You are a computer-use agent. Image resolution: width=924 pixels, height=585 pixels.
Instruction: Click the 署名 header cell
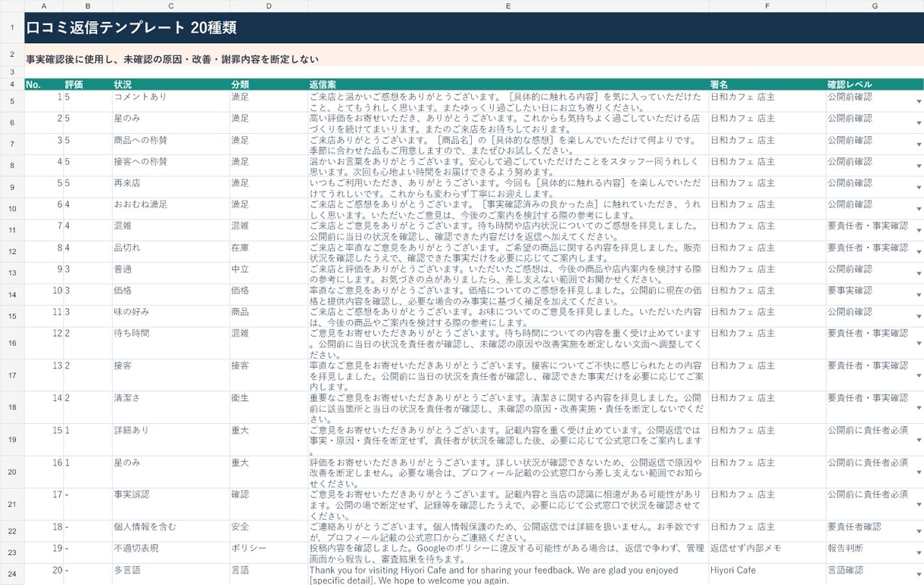pos(767,85)
